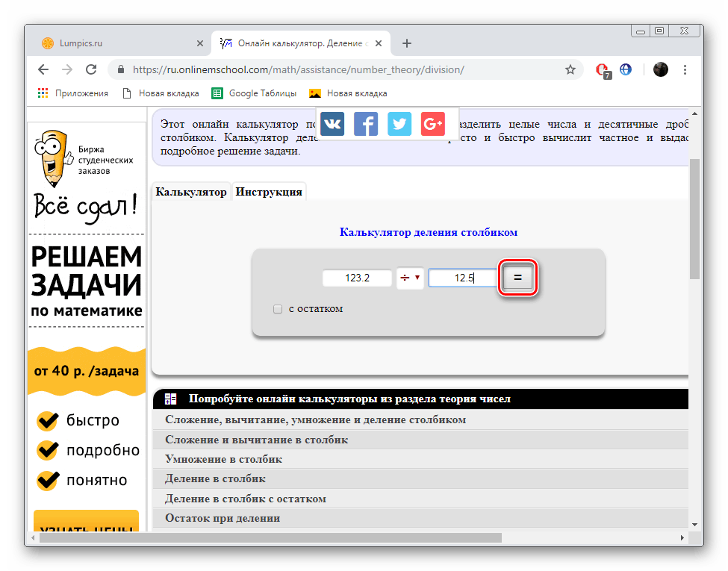Close the Lumpics.ru tab
Viewport: 728px width, 571px height.
pos(200,43)
